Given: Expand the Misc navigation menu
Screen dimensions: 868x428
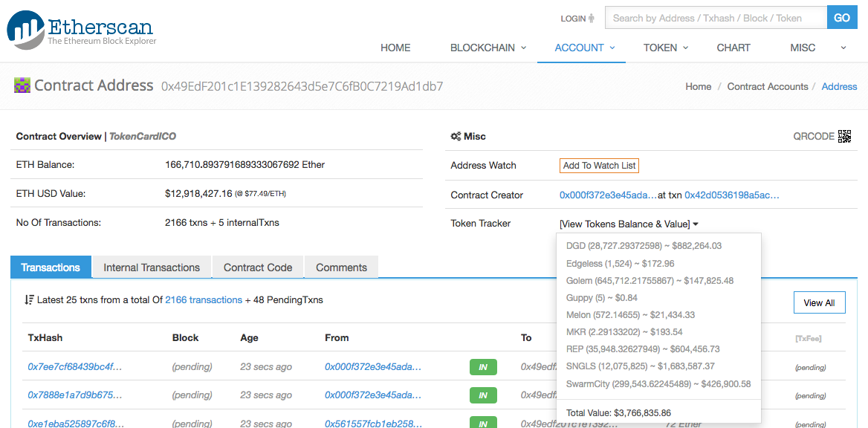Looking at the screenshot, I should click(818, 48).
